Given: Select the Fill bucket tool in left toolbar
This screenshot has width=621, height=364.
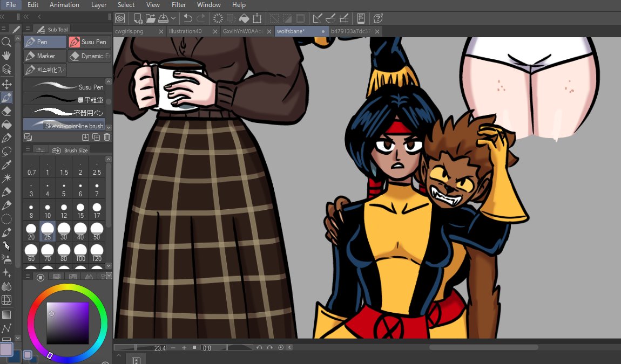Looking at the screenshot, I should click(x=6, y=125).
